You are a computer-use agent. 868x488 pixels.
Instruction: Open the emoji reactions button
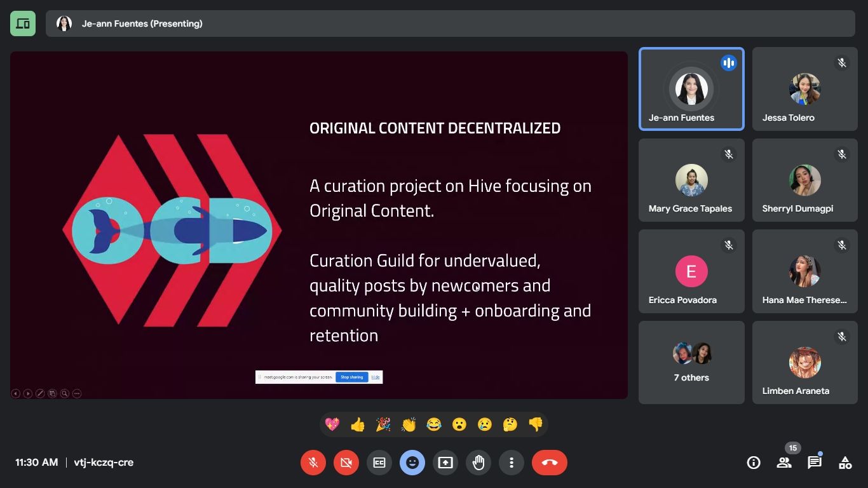[412, 463]
